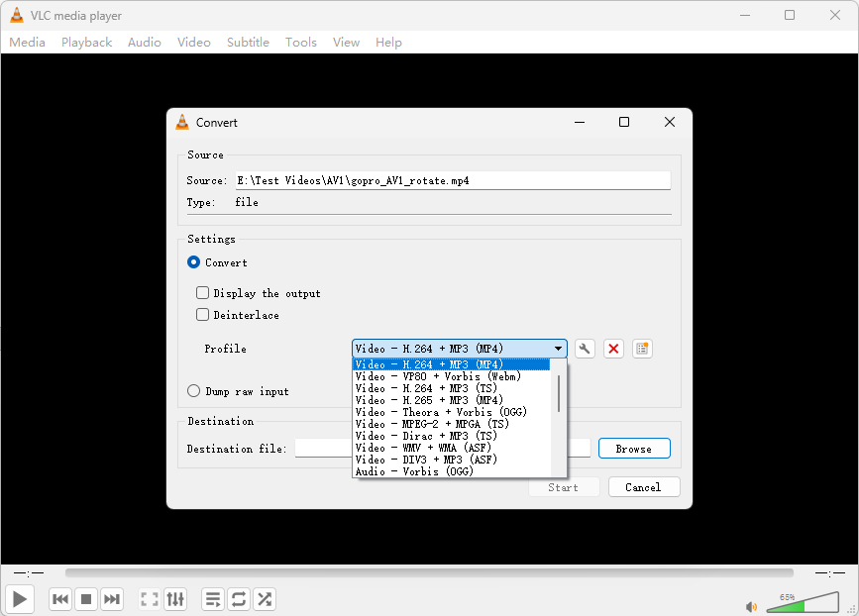Enable Display the output checkbox
This screenshot has height=616, width=859.
coord(203,293)
